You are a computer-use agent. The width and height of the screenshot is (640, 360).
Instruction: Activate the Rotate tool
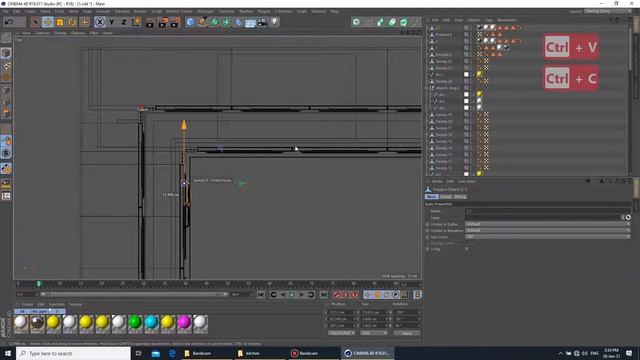72,22
